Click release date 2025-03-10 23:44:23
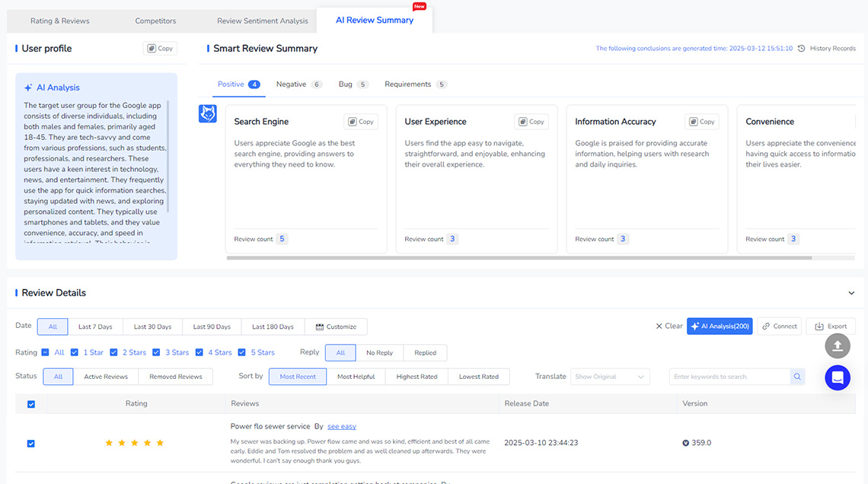Viewport: 868px width, 484px height. [x=541, y=443]
